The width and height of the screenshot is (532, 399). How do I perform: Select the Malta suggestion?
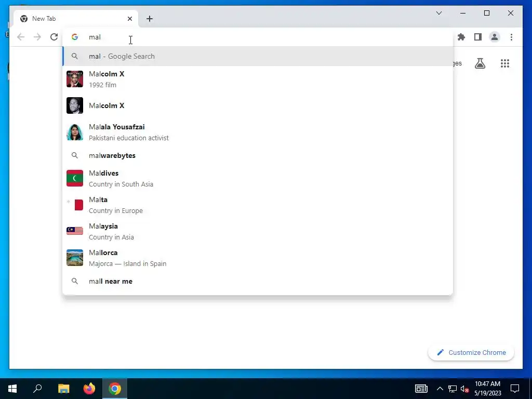[258, 205]
